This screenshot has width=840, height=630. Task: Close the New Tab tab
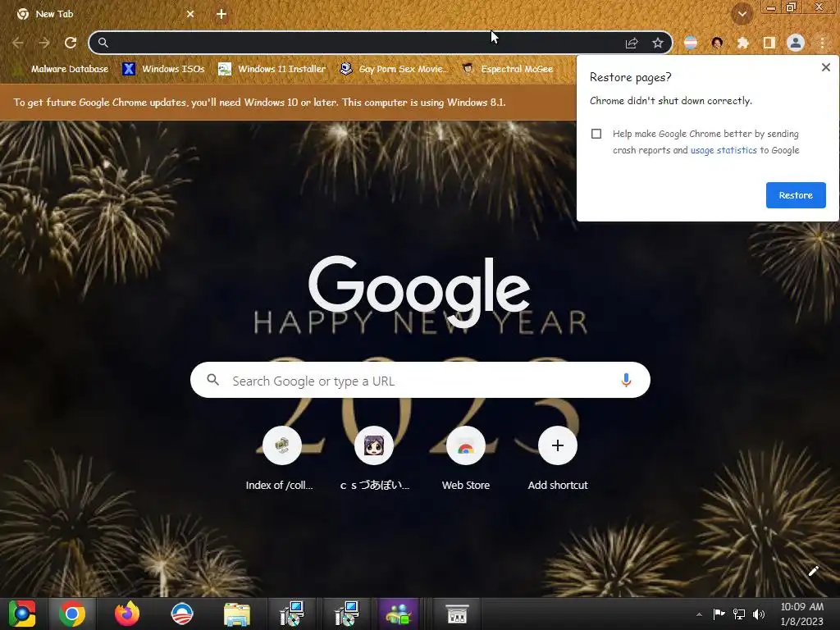[190, 14]
